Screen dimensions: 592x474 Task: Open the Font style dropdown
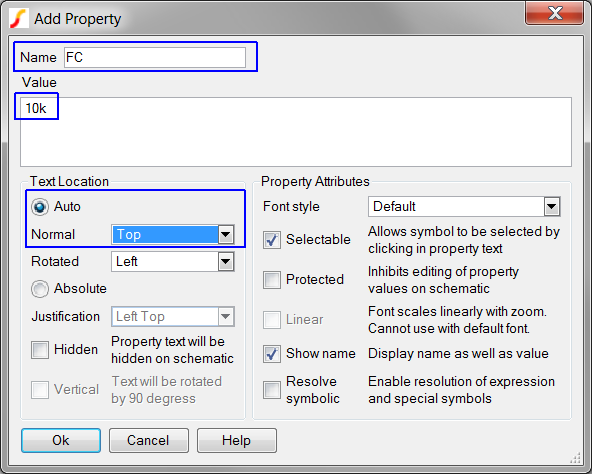[x=464, y=207]
